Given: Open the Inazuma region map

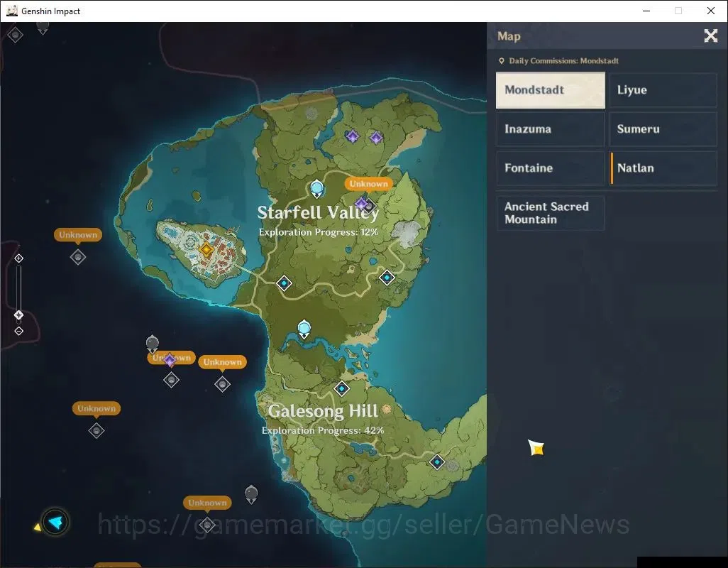Looking at the screenshot, I should coord(550,129).
